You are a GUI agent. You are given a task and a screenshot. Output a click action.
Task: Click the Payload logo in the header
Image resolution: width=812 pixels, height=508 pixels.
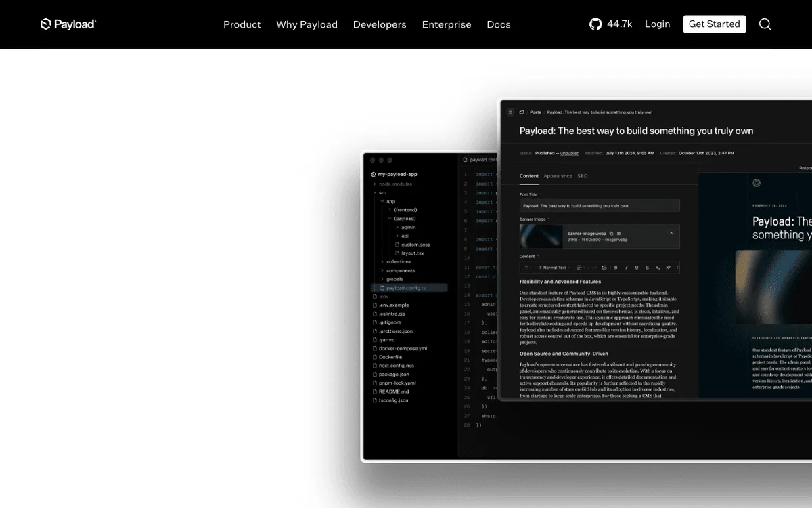pyautogui.click(x=68, y=24)
